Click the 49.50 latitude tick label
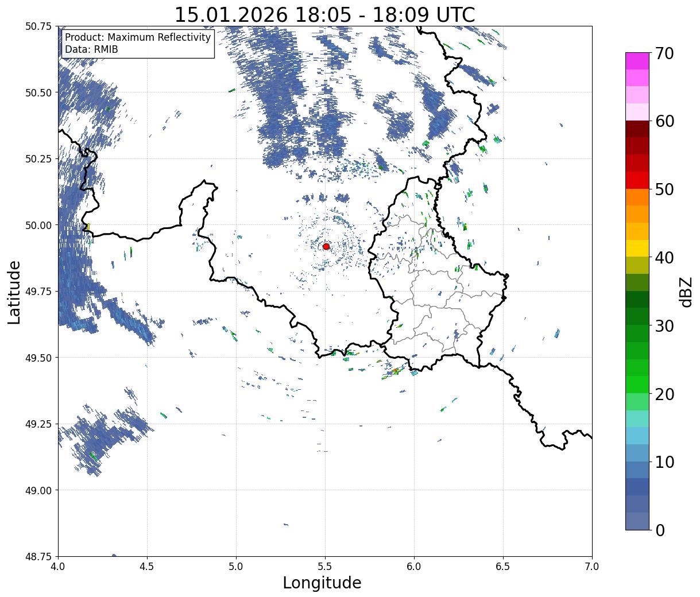This screenshot has width=700, height=597. point(38,358)
